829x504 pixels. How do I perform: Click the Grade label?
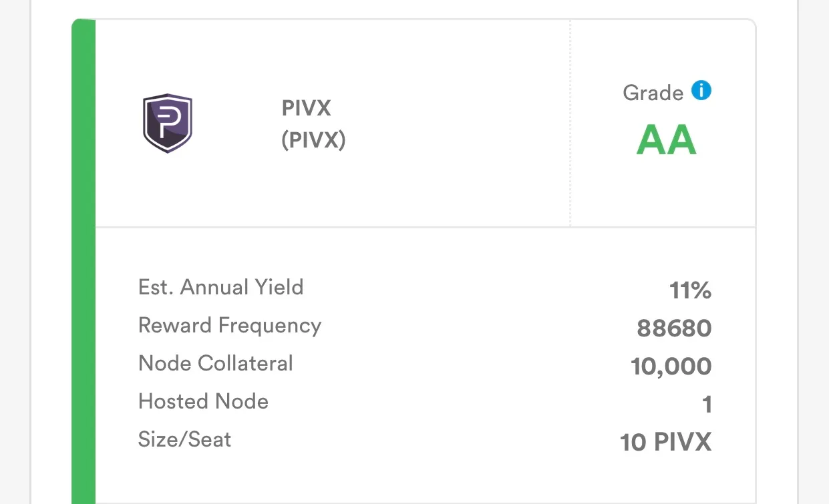point(653,93)
